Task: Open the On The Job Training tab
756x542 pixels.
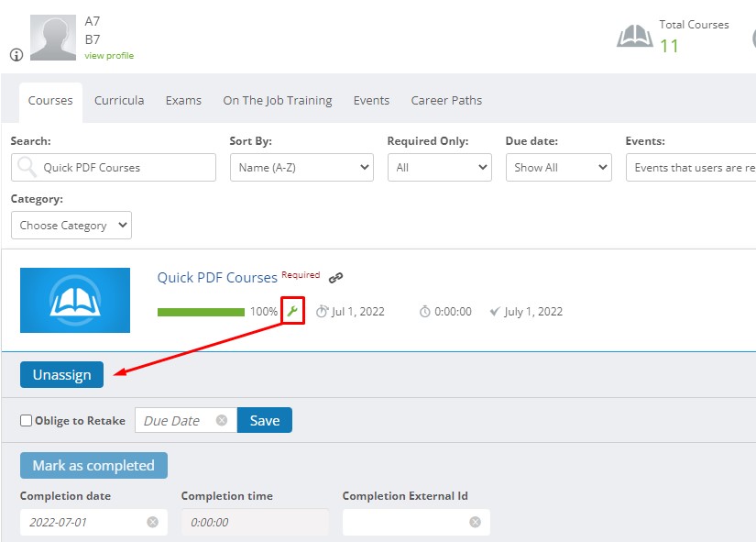Action: tap(277, 100)
